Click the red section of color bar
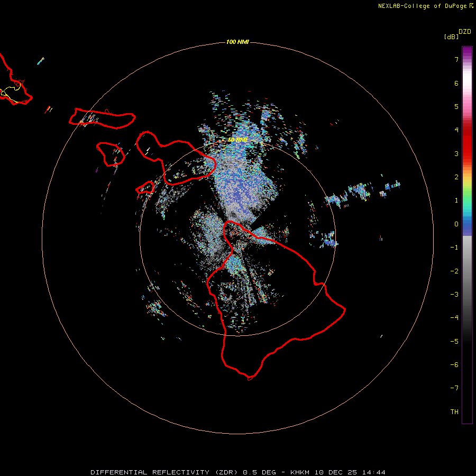Screen dimensions: 476x476 (x=467, y=143)
